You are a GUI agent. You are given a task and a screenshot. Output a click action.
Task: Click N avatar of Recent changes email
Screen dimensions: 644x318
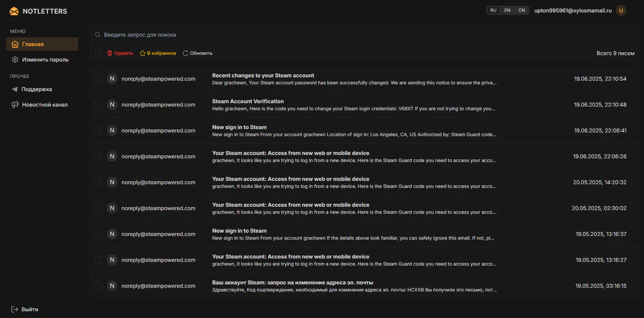click(112, 79)
